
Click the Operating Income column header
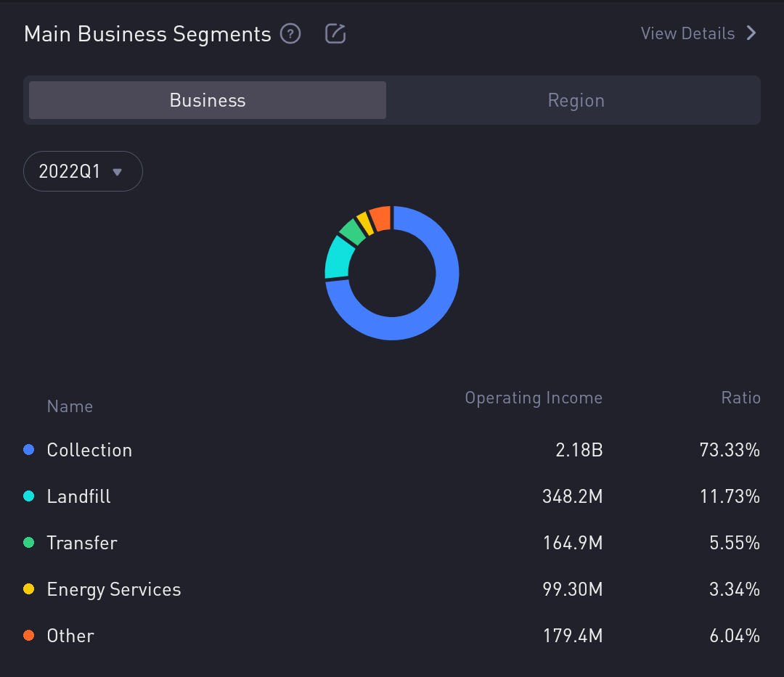(534, 398)
